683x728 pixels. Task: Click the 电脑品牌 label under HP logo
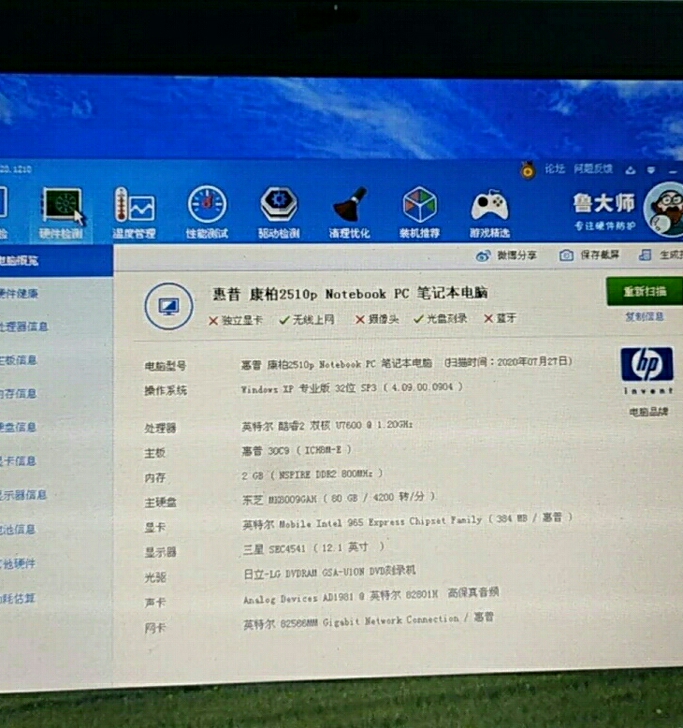648,412
